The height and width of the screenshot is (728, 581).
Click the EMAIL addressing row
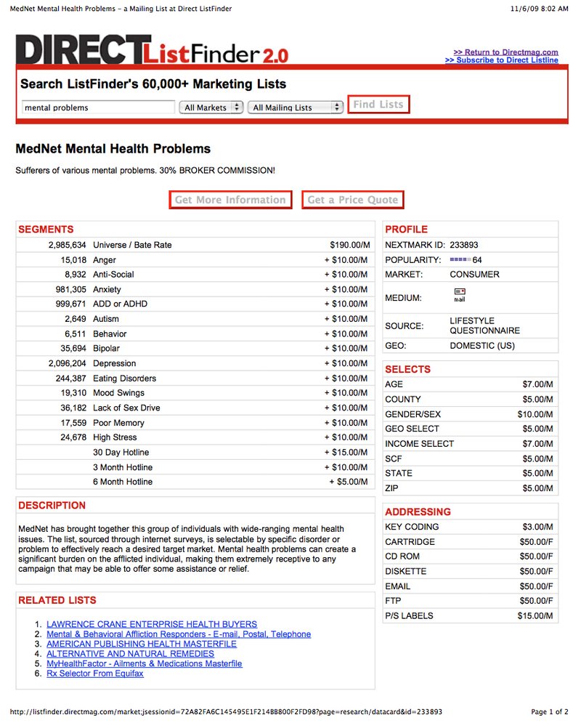tap(470, 586)
